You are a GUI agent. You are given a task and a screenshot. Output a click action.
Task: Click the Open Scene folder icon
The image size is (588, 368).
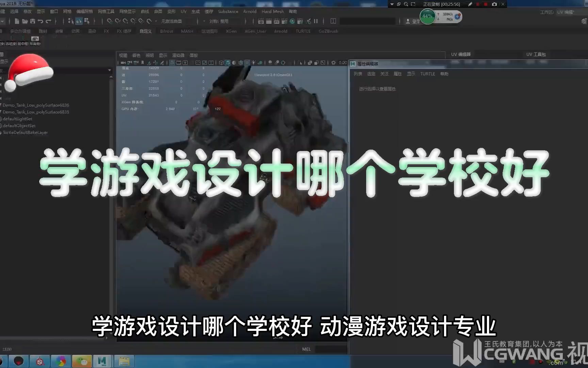click(25, 21)
